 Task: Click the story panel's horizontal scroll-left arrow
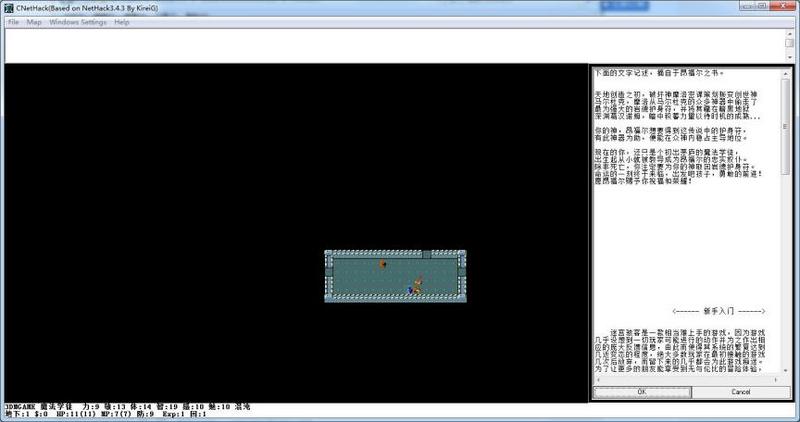tap(598, 380)
